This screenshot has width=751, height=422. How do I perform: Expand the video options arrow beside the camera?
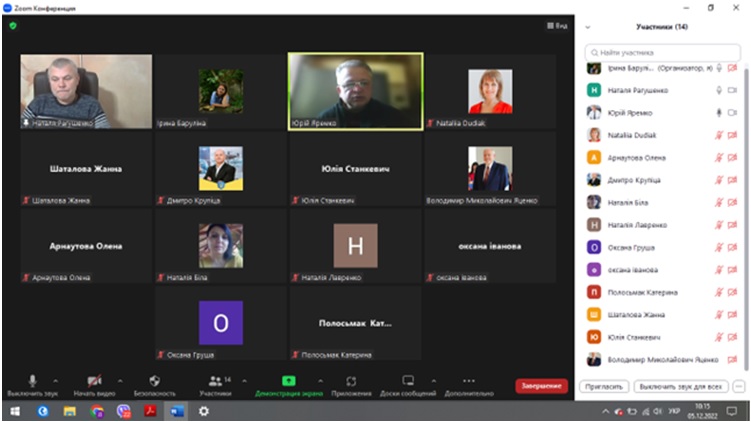(120, 381)
